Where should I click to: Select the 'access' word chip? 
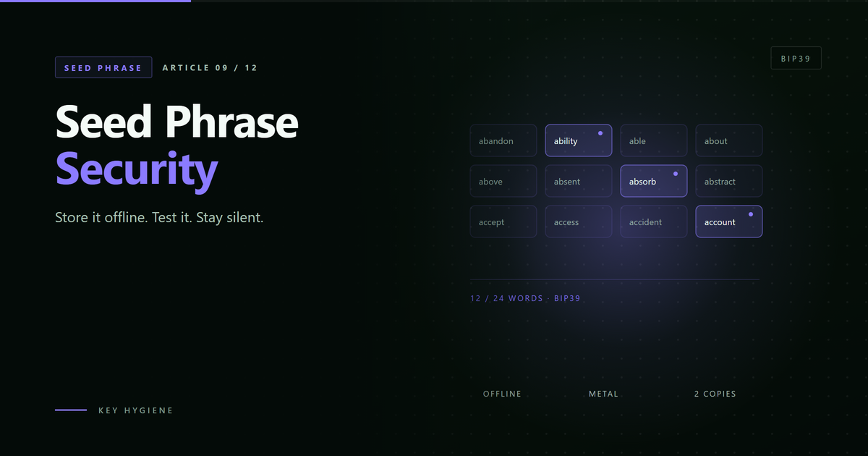coord(579,221)
